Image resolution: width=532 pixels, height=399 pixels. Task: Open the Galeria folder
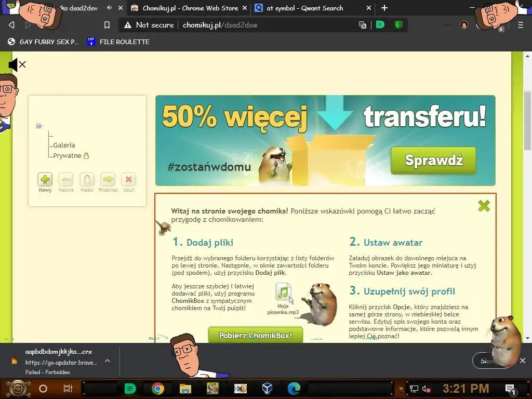tap(64, 145)
